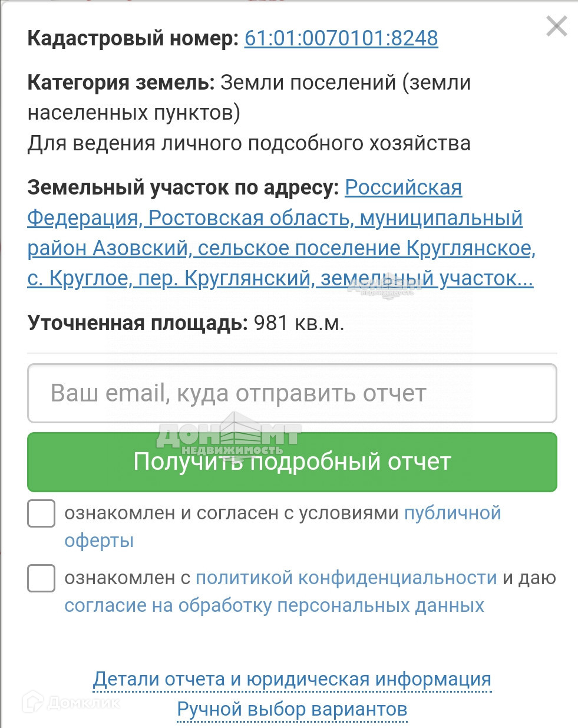The image size is (578, 728).
Task: Click the 981 кв.м. area value
Action: point(299,323)
